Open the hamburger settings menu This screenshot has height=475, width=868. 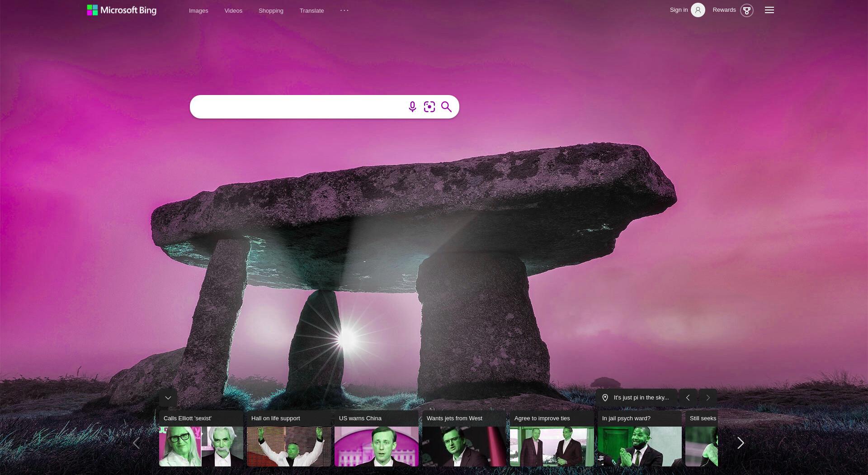pos(769,10)
